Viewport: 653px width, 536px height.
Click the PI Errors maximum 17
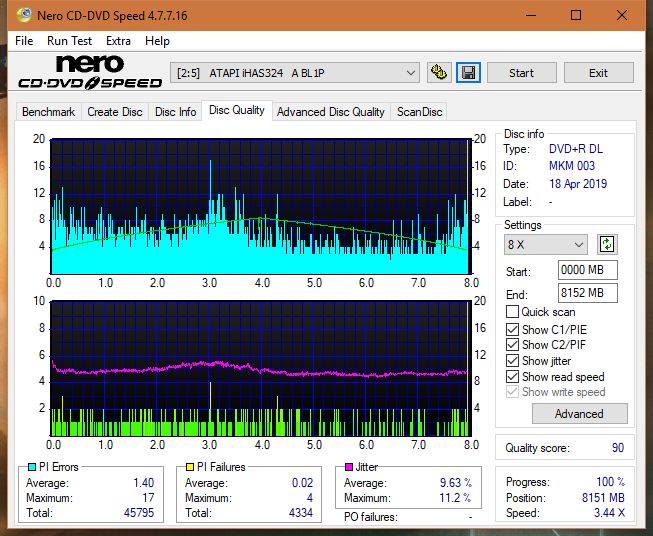(148, 498)
